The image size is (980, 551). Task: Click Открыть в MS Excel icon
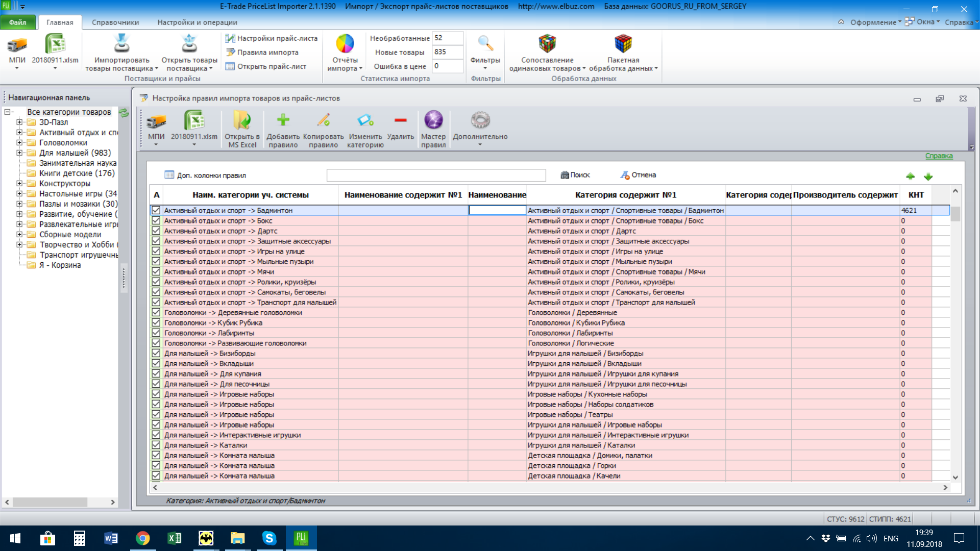(242, 120)
